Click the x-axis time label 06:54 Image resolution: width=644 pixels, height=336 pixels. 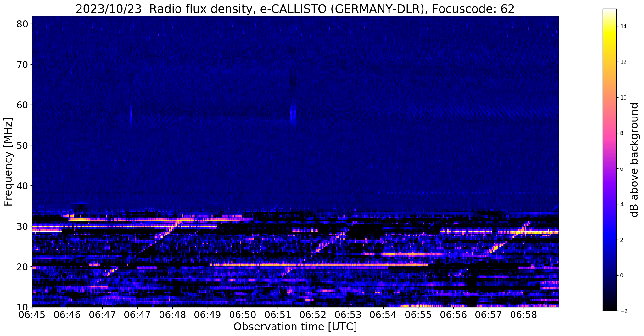click(383, 315)
